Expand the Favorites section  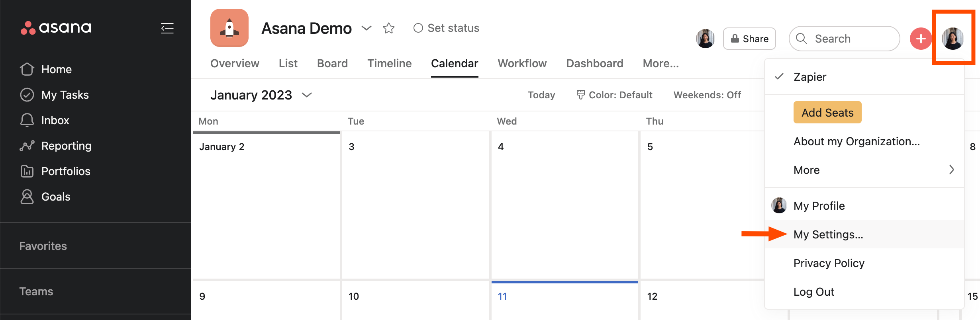tap(43, 246)
